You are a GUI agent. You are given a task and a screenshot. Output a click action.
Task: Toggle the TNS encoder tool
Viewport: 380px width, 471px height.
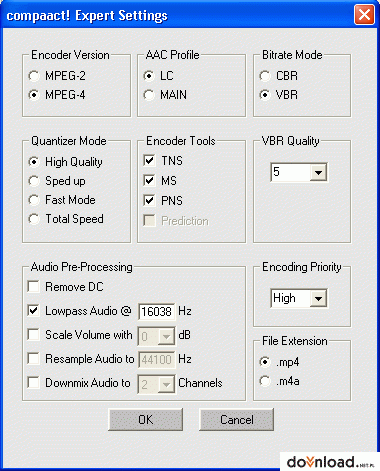(149, 161)
